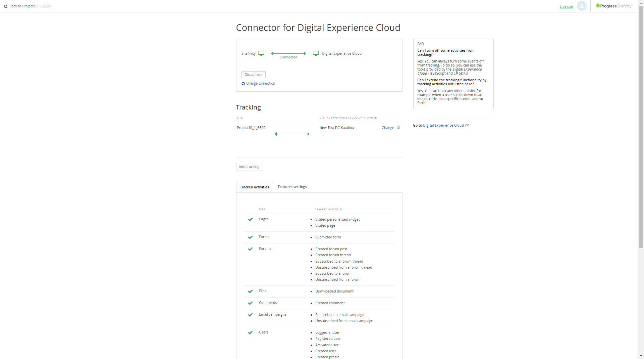This screenshot has width=644, height=359.
Task: Click the 'Submitted form' activity
Action: [328, 237]
